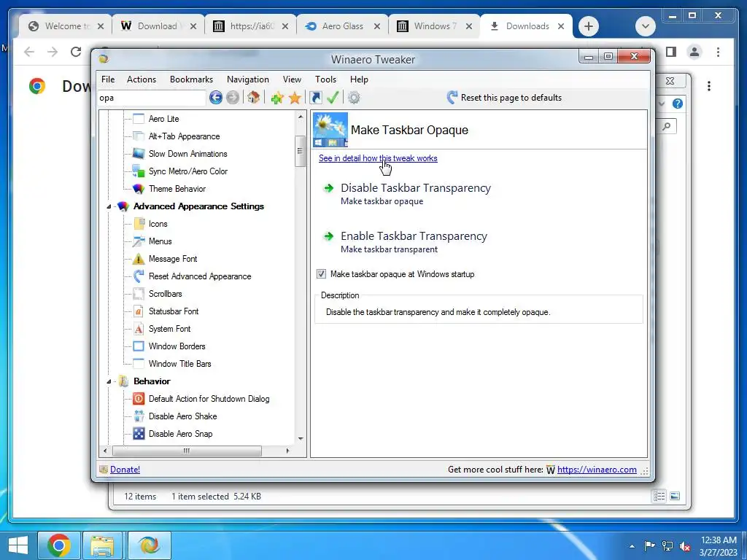The width and height of the screenshot is (747, 560).
Task: Open Window Title Bars tweak
Action: (179, 364)
